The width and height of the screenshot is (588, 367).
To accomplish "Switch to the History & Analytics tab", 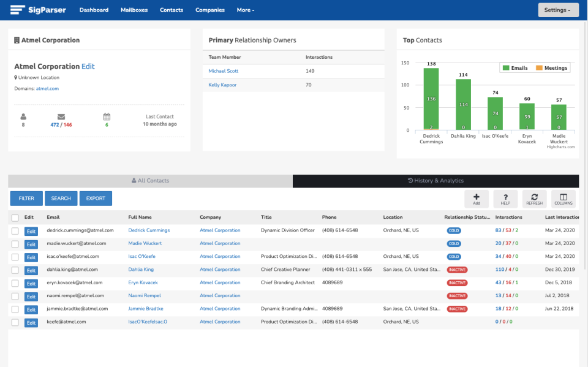I will (435, 181).
